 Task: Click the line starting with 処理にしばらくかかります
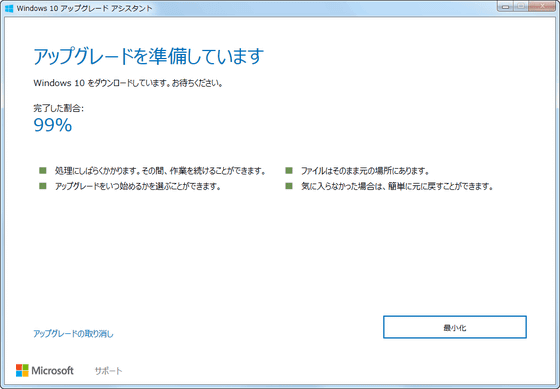click(x=160, y=171)
